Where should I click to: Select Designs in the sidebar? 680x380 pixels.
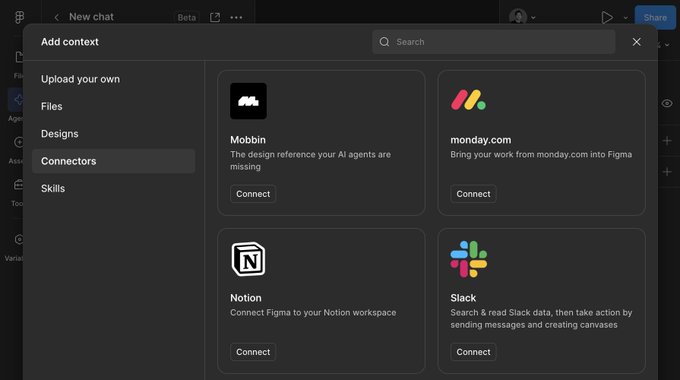[113, 134]
